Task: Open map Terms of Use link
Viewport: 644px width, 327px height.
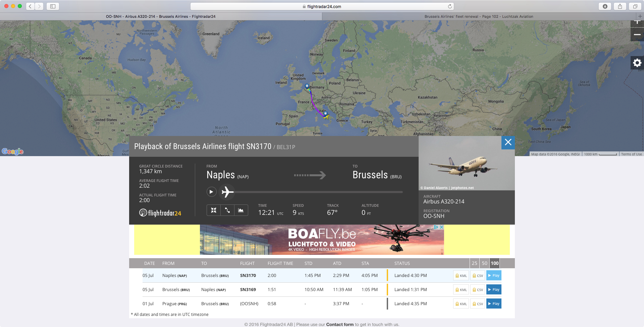Action: pyautogui.click(x=631, y=154)
